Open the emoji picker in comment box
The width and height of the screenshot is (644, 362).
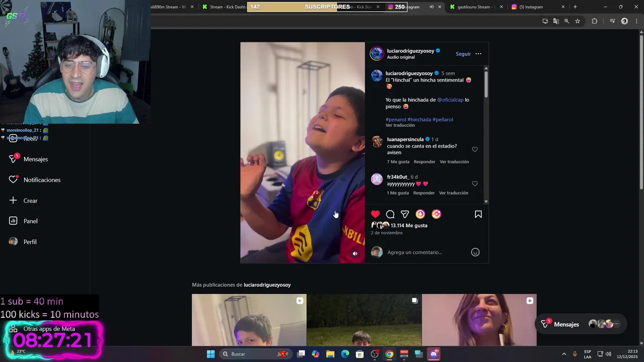click(475, 252)
